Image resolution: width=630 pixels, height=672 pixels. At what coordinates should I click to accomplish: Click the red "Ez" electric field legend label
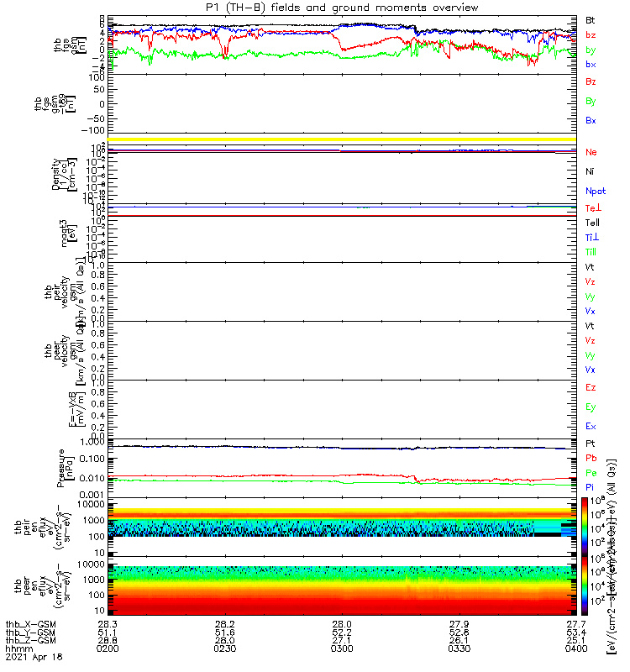click(x=591, y=387)
